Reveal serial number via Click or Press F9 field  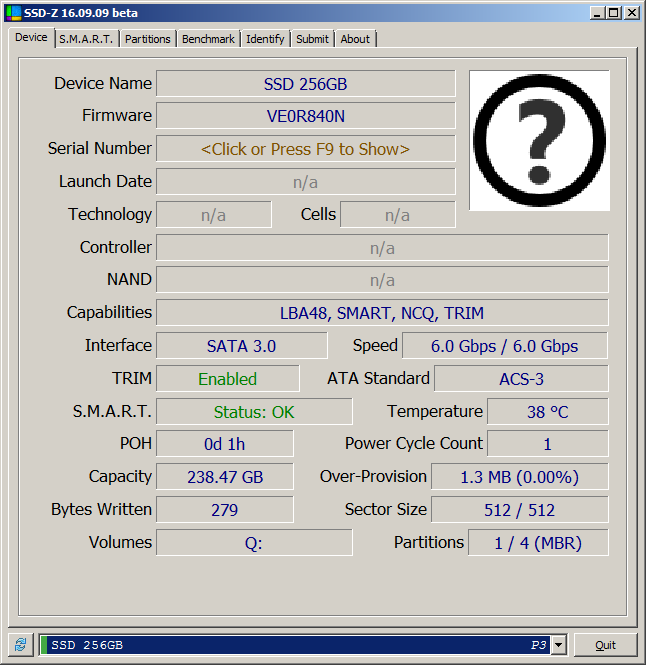tap(305, 149)
